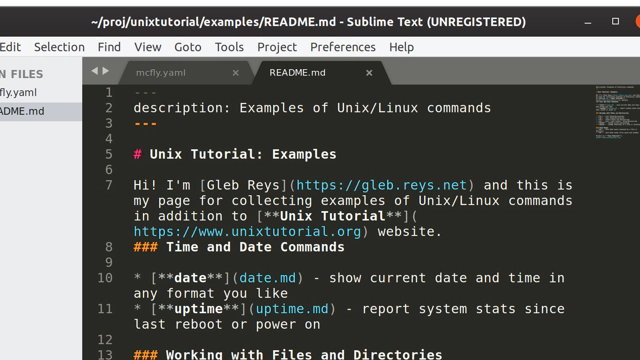Click the open files sidebar heading
This screenshot has height=360, width=640.
(21, 74)
